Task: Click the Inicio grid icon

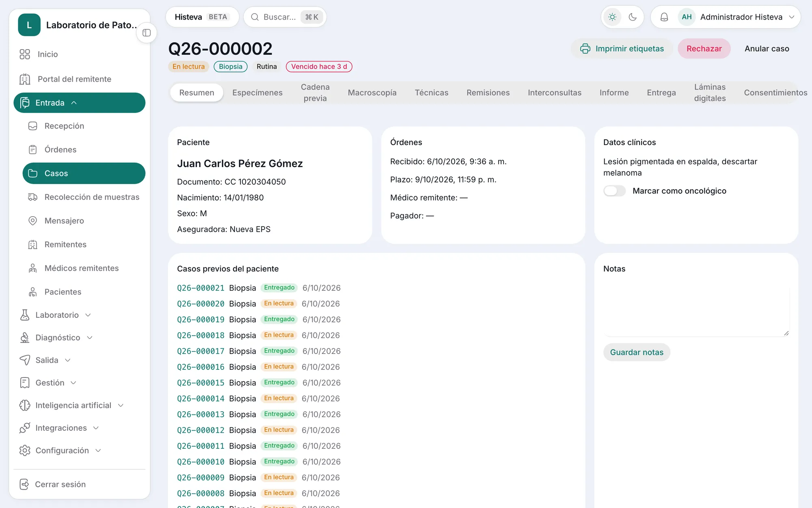Action: pos(25,54)
